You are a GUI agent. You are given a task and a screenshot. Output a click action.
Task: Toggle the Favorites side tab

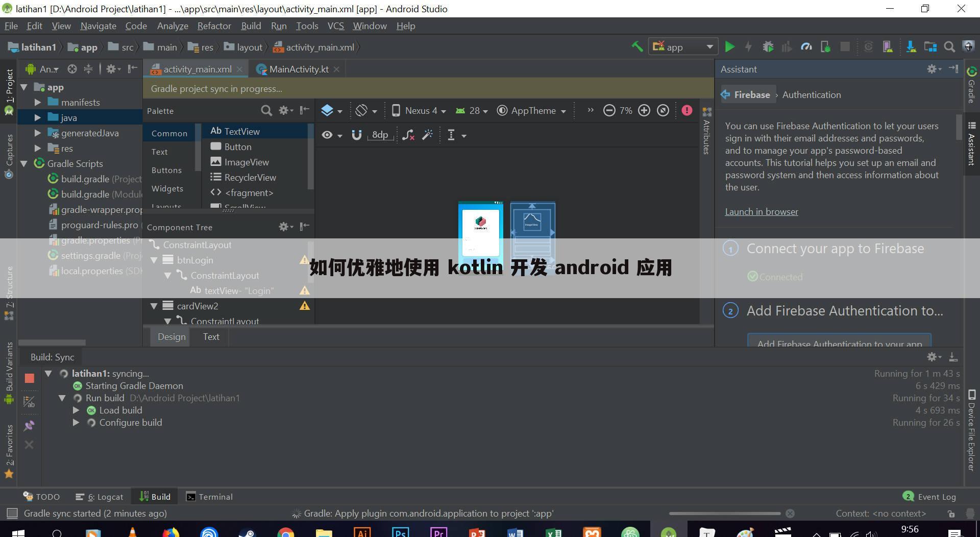coord(9,451)
